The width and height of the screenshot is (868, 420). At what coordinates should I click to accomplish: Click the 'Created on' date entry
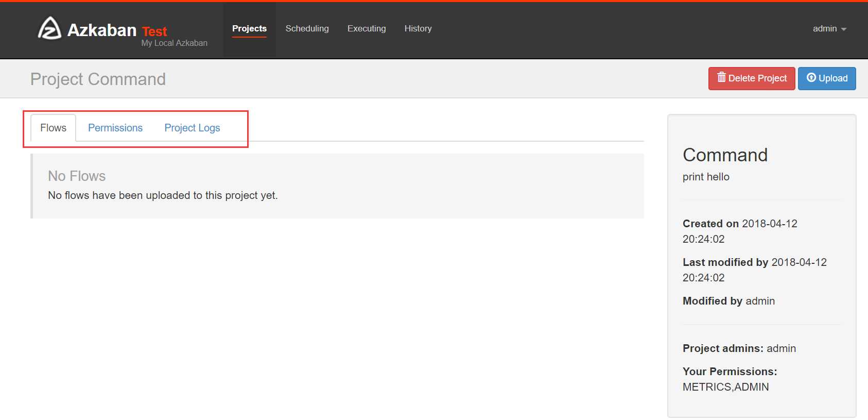pyautogui.click(x=740, y=231)
